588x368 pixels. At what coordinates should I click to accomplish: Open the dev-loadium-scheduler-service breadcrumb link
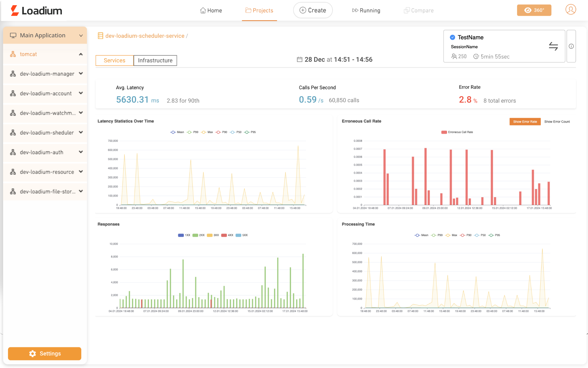pos(145,36)
